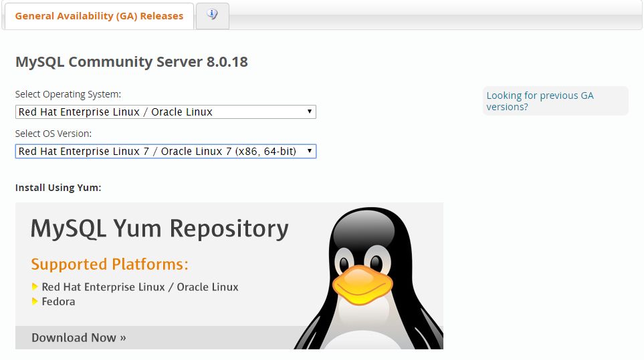This screenshot has width=644, height=360.
Task: Open the General Availability (GA) Releases tab
Action: [99, 16]
